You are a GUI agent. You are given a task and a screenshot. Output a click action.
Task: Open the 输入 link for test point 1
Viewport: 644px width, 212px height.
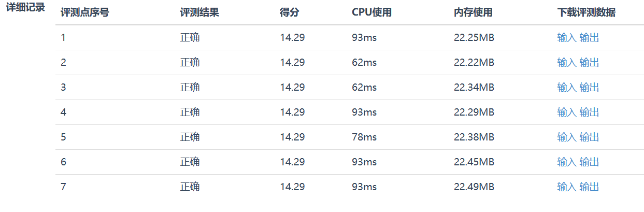(x=566, y=37)
